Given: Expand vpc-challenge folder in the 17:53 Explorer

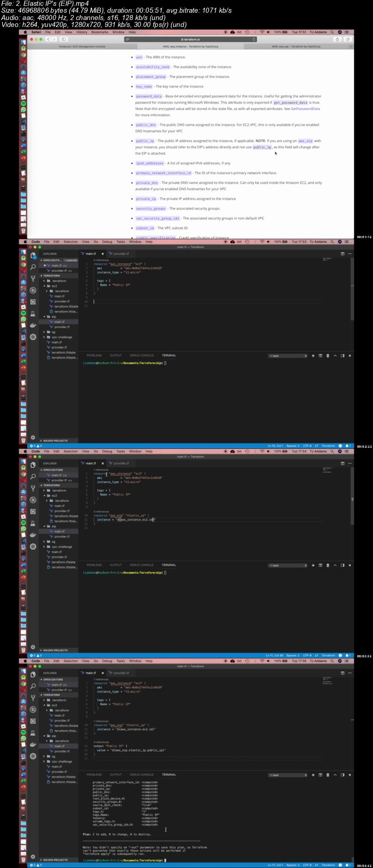Looking at the screenshot, I should 62,337.
